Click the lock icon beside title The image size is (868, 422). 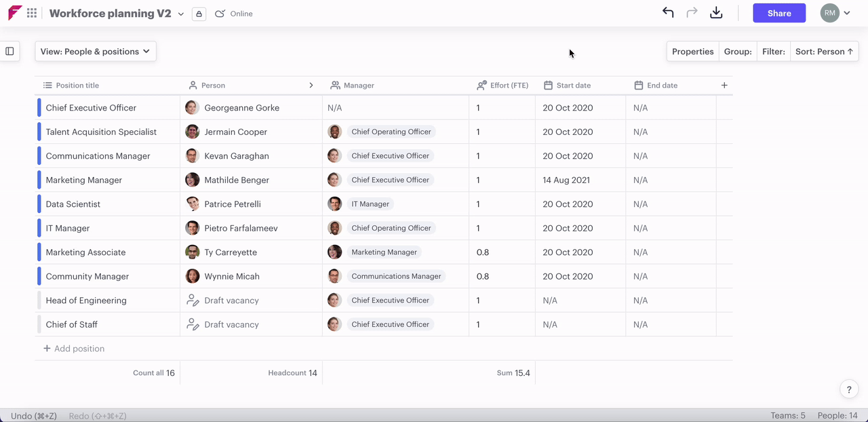[199, 14]
